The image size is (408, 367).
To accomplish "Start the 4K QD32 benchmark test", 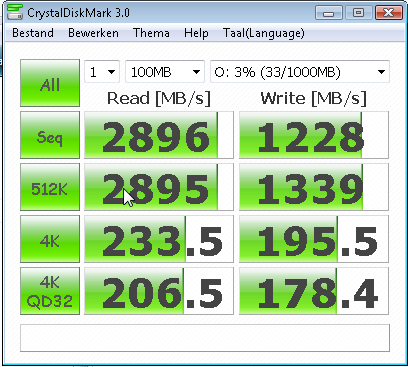I will [50, 291].
